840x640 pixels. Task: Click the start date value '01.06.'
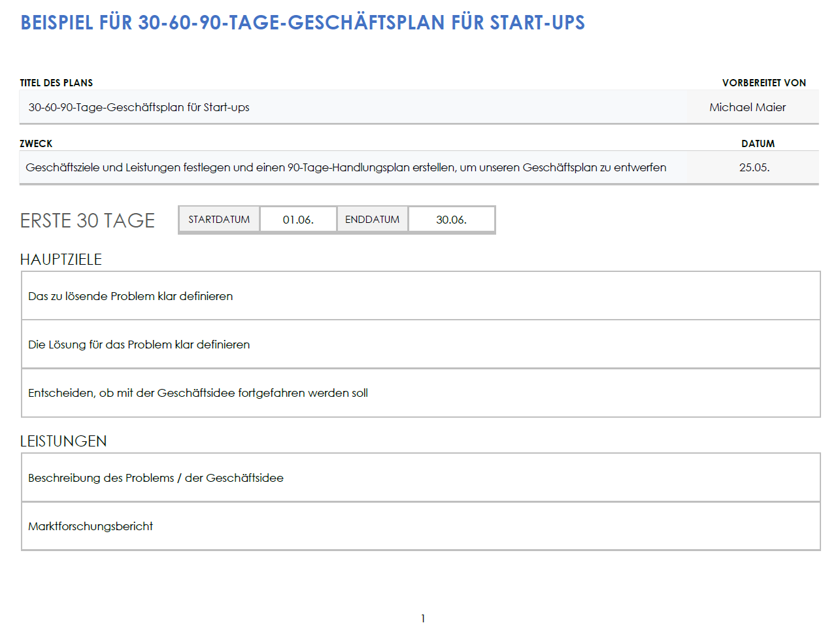[x=298, y=220]
